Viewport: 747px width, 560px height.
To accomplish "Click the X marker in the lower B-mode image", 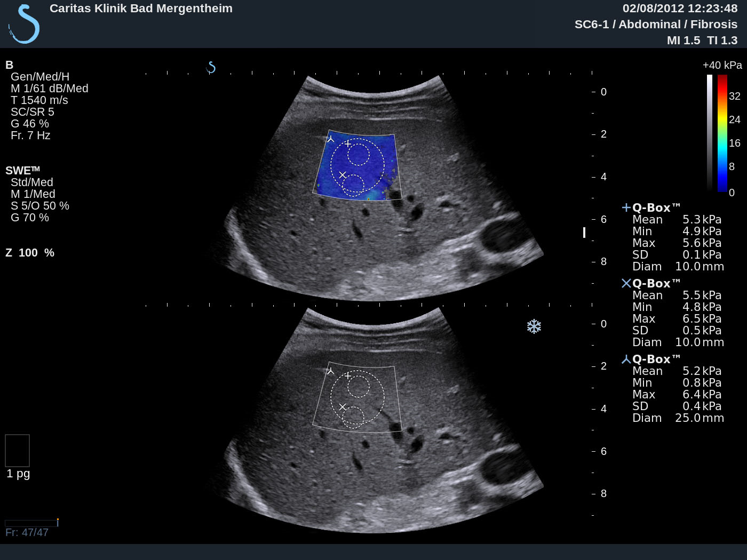I will click(x=343, y=407).
